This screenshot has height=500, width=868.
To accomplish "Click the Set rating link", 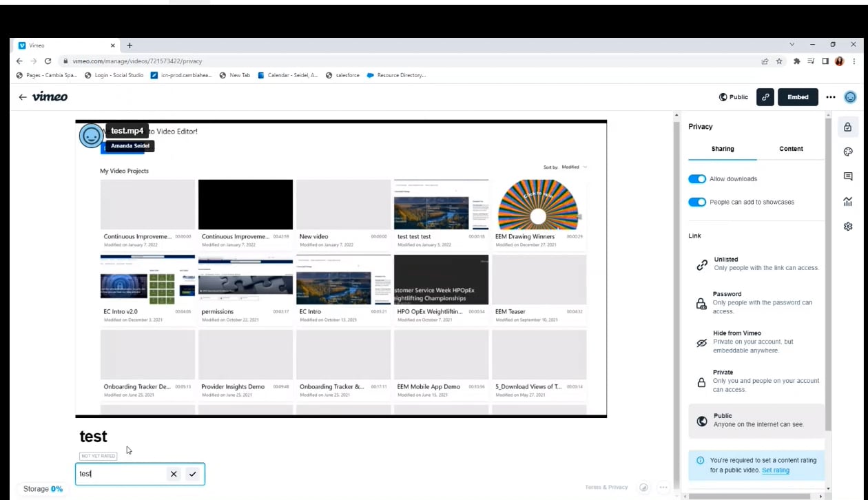I will [776, 470].
